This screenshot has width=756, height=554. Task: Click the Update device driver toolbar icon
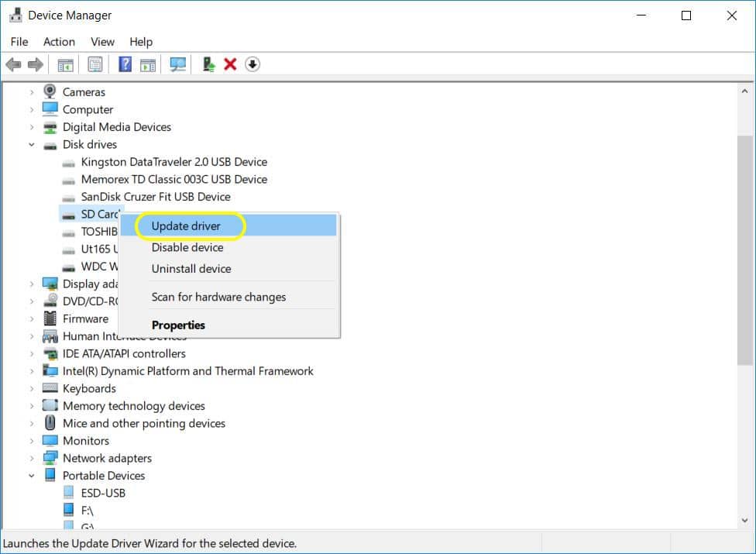(x=208, y=64)
